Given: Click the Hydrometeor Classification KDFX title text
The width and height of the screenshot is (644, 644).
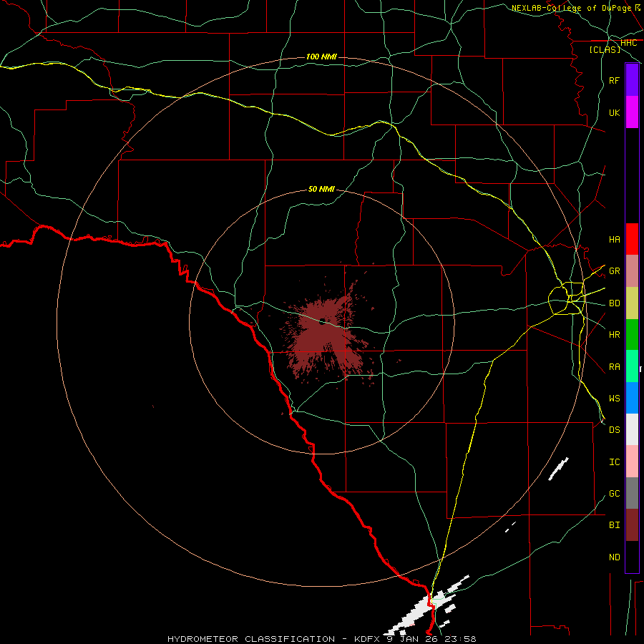Looking at the screenshot, I should coord(321,639).
